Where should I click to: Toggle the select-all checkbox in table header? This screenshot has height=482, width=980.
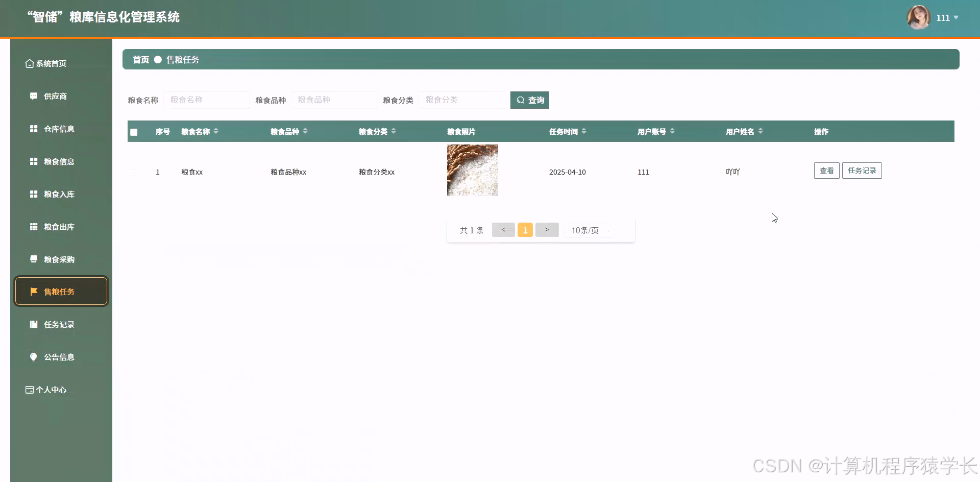point(134,132)
